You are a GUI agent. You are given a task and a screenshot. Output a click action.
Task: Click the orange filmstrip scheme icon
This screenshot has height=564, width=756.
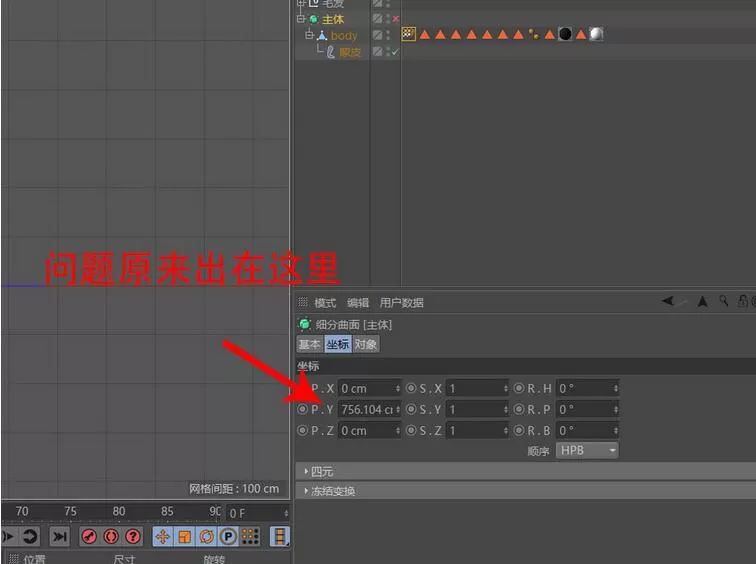[280, 536]
